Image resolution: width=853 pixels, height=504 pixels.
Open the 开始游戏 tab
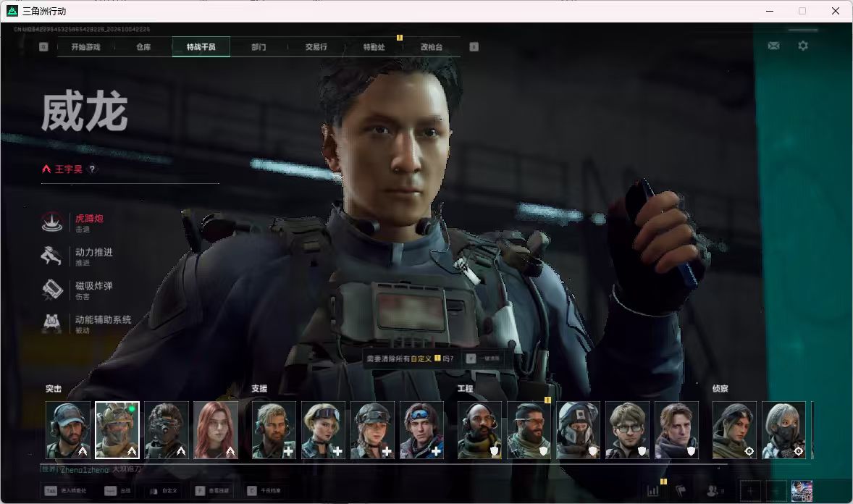coord(85,47)
